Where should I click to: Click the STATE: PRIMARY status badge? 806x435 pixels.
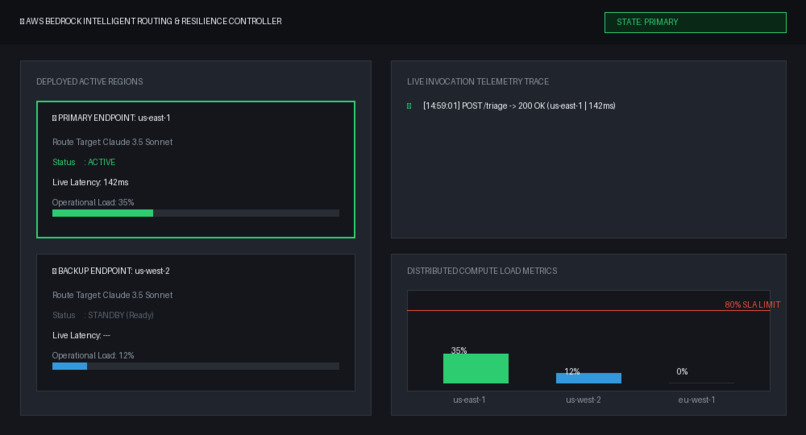(695, 22)
